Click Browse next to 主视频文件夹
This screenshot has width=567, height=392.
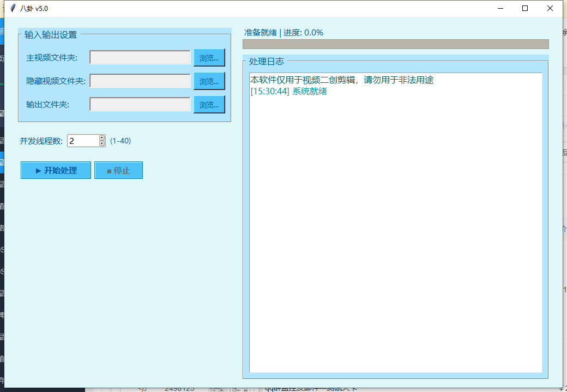click(x=209, y=57)
